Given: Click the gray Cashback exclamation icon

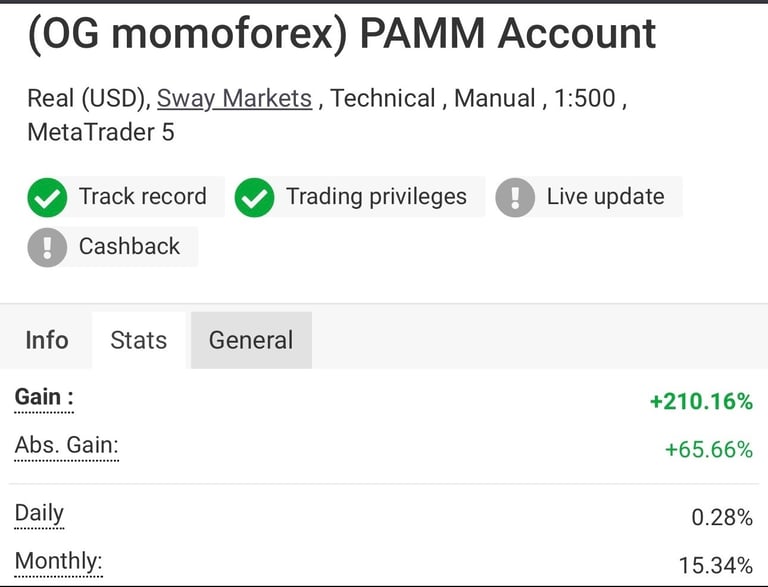Looking at the screenshot, I should coord(47,247).
